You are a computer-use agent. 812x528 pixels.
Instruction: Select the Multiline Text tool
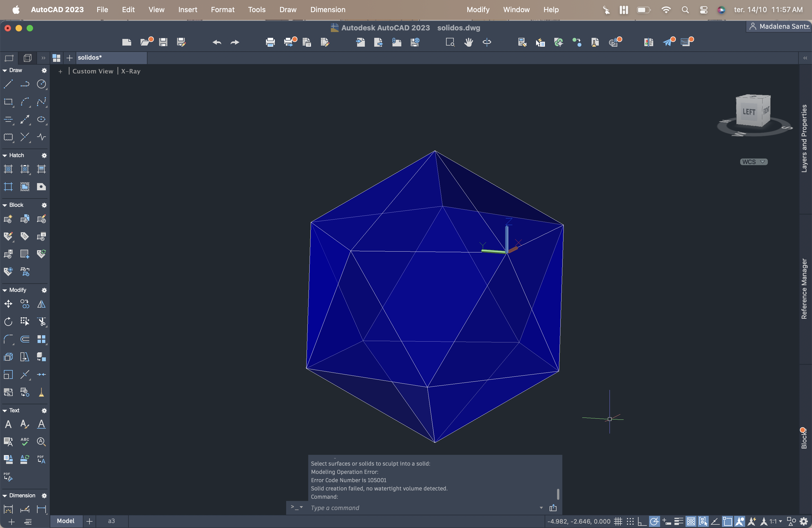(8, 424)
